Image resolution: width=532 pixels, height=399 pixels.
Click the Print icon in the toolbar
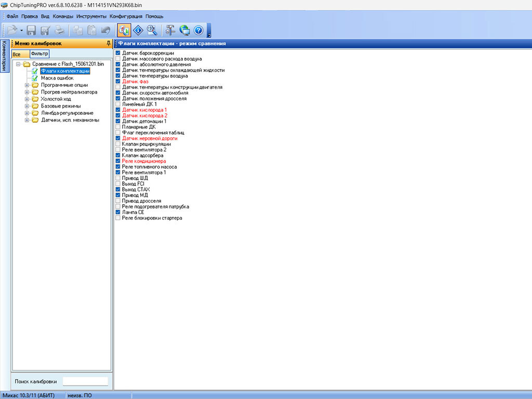[60, 30]
